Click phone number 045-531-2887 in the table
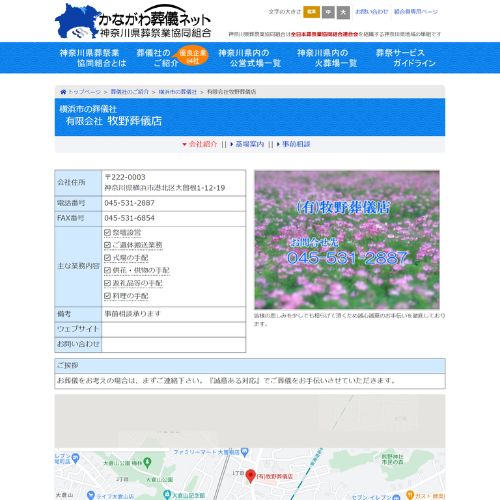Viewport: 500px width, 500px height. pos(129,203)
